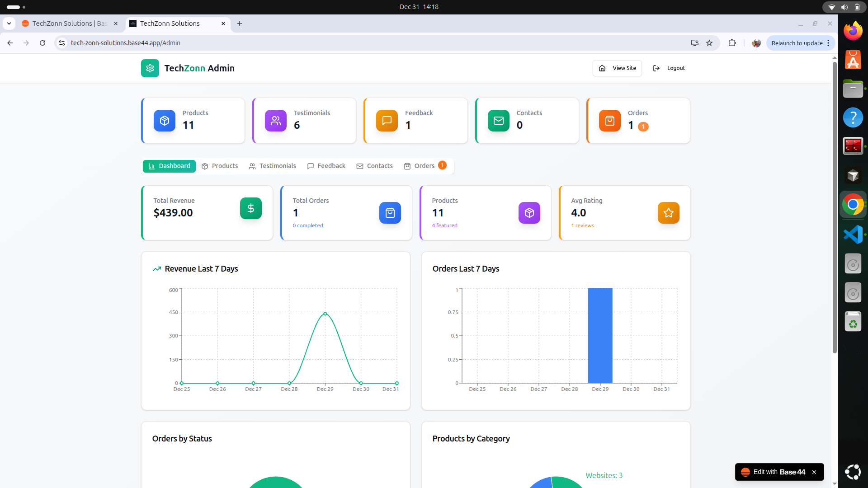Click the Orders Last 7 Days heading
The height and width of the screenshot is (488, 868).
pos(466,269)
